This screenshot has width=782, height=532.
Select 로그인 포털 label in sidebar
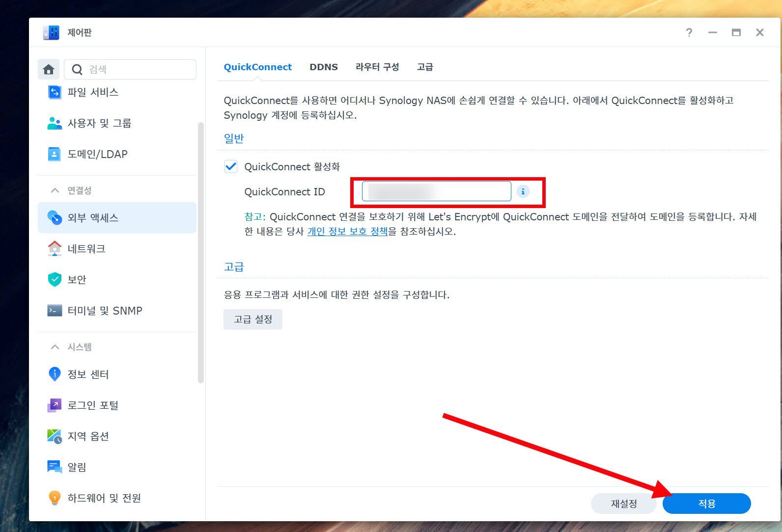pyautogui.click(x=93, y=405)
